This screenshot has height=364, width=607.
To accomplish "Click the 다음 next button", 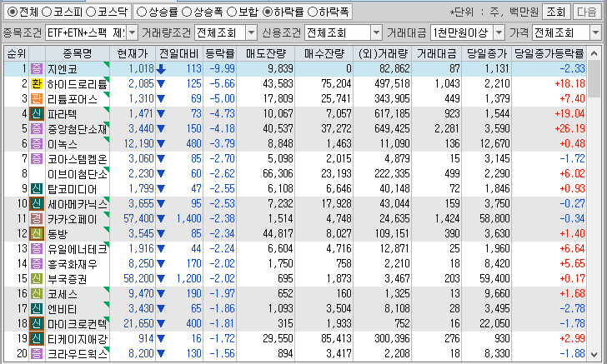I will click(x=586, y=12).
